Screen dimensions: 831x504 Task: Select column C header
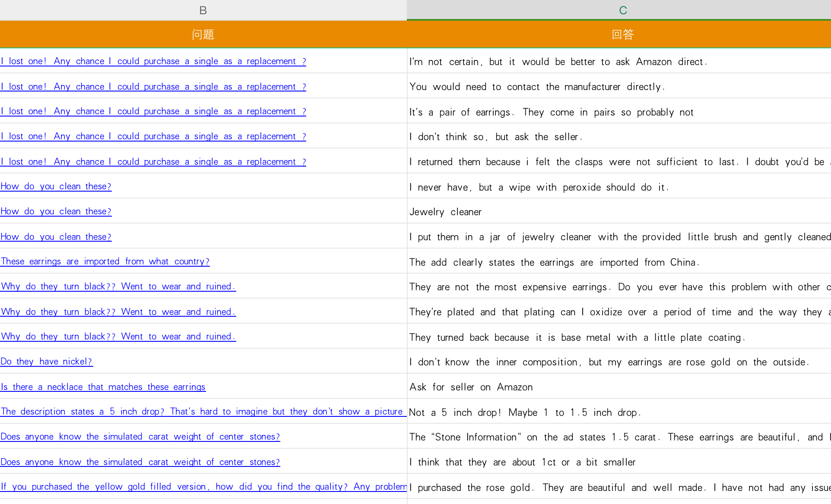click(619, 10)
